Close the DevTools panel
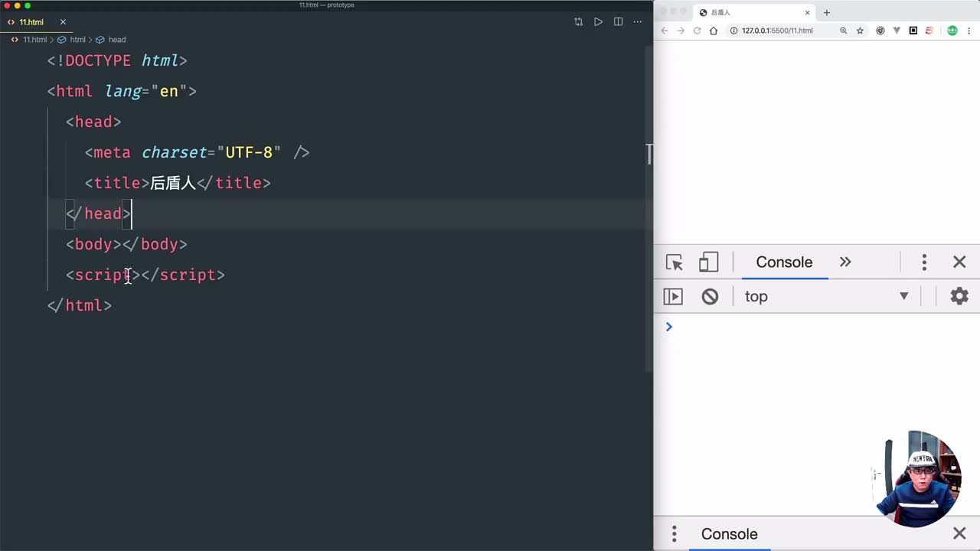 pos(959,262)
